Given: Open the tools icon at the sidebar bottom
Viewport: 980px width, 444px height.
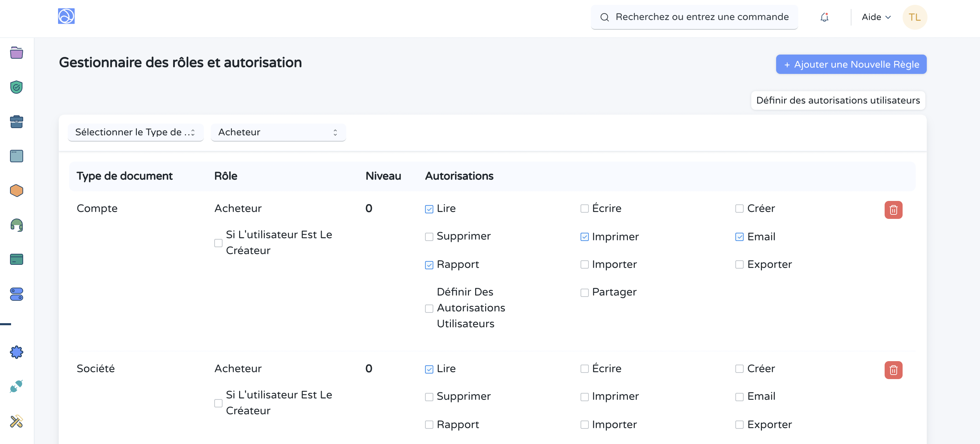Looking at the screenshot, I should [x=16, y=421].
